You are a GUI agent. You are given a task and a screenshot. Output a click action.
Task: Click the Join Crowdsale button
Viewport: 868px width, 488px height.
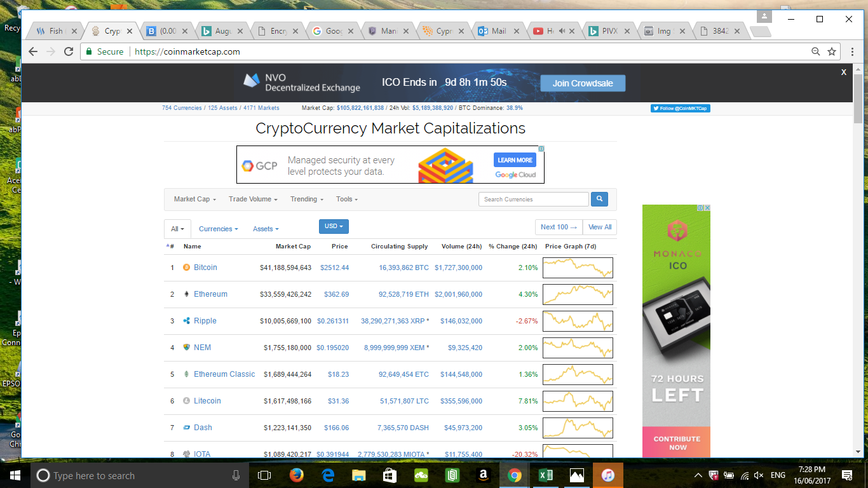[x=583, y=83]
